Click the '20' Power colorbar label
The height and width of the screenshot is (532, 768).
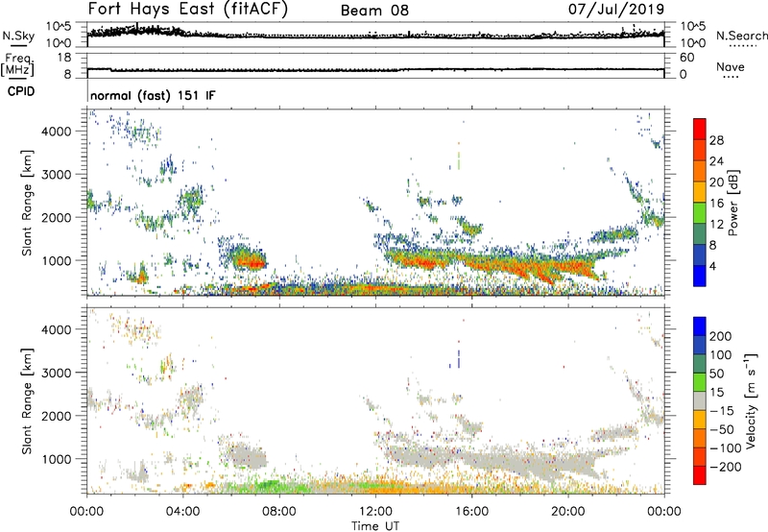(x=716, y=182)
